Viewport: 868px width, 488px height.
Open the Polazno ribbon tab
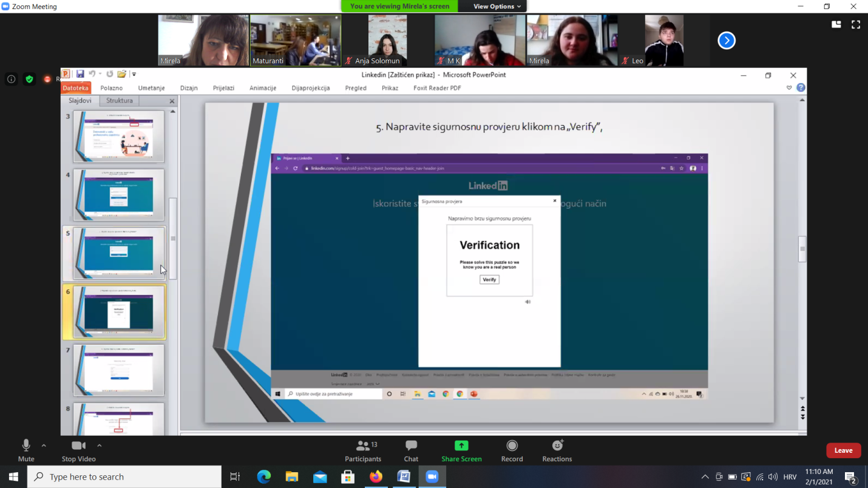pos(112,88)
